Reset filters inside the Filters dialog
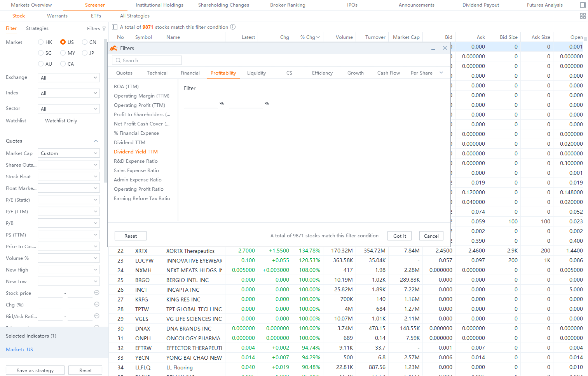This screenshot has width=588, height=376. click(x=131, y=236)
